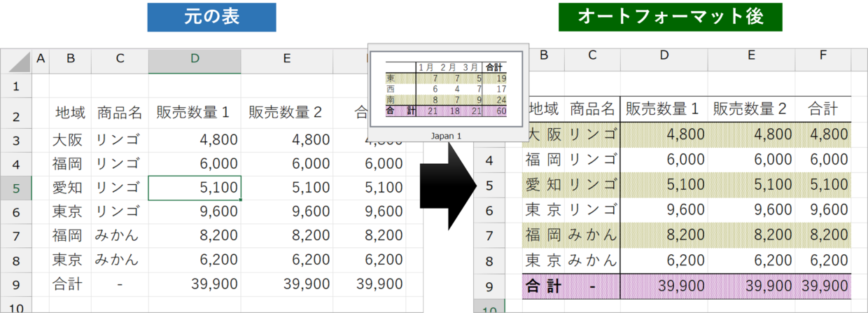Viewport: 868px width, 313px height.
Task: Select the 地域 header cell in left table
Action: click(x=70, y=112)
